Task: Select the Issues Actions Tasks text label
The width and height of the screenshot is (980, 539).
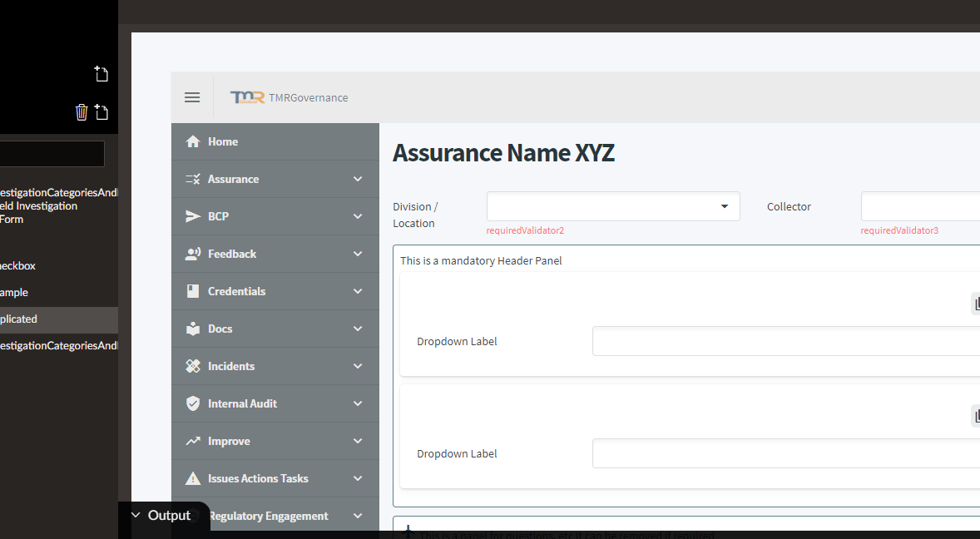Action: tap(258, 479)
